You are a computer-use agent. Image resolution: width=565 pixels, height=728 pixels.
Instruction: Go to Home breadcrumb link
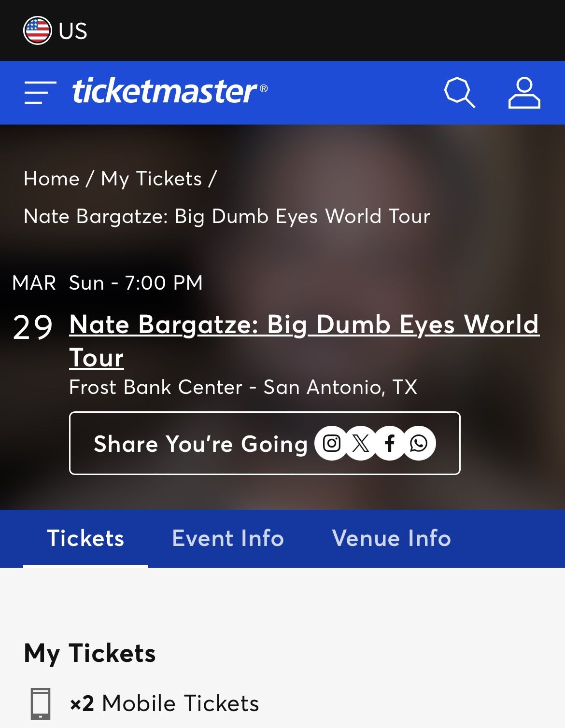52,179
